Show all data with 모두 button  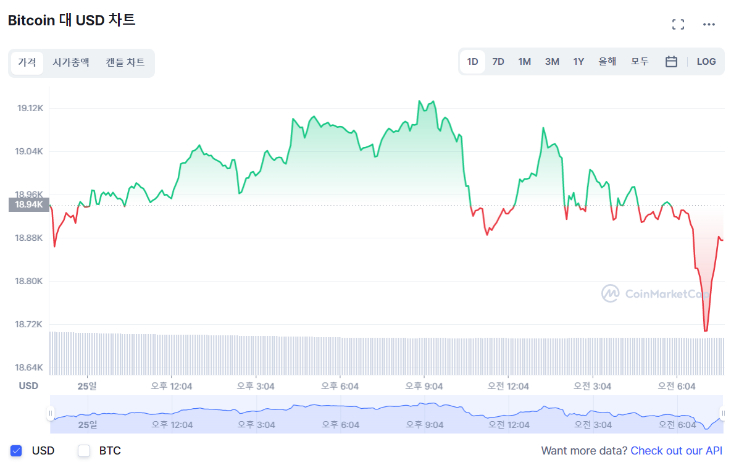(639, 62)
